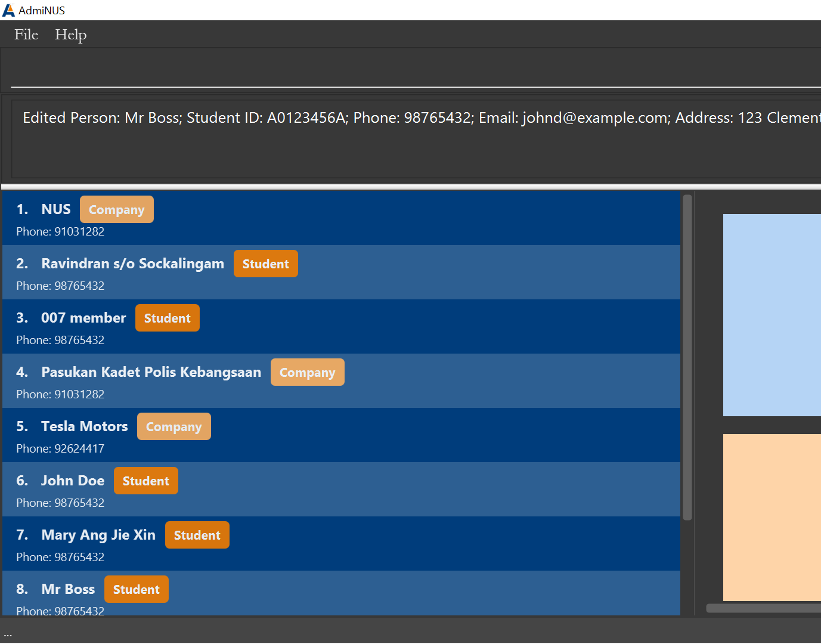Click the Company tag next to NUS
Viewport: 821px width, 644px height.
click(x=117, y=209)
